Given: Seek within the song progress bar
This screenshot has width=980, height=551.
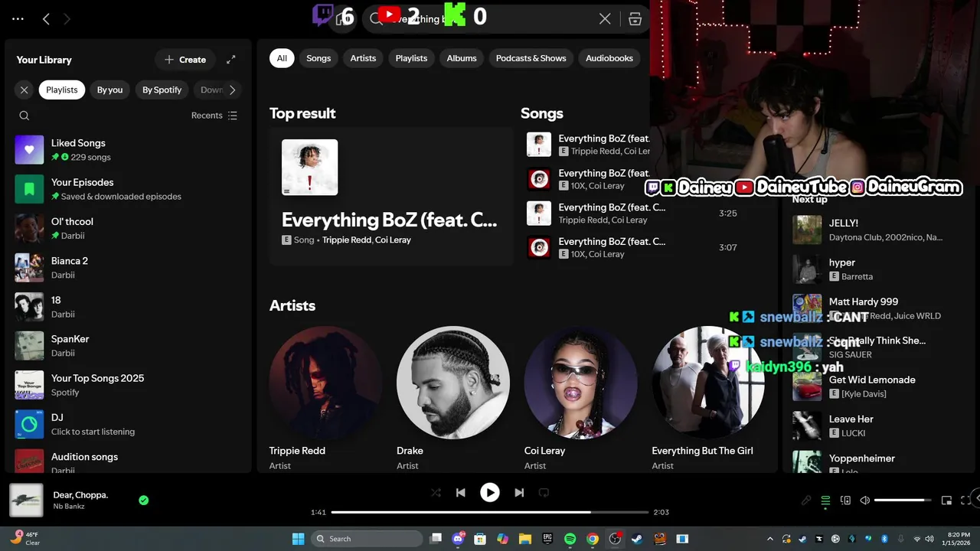Looking at the screenshot, I should point(490,512).
